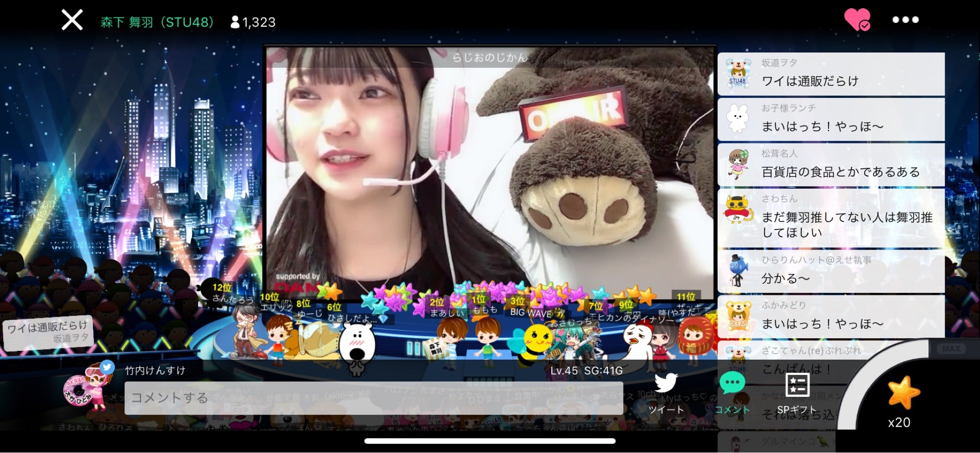Viewport: 980px width, 453px height.
Task: Open comment 分かる〜
Action: (x=831, y=271)
